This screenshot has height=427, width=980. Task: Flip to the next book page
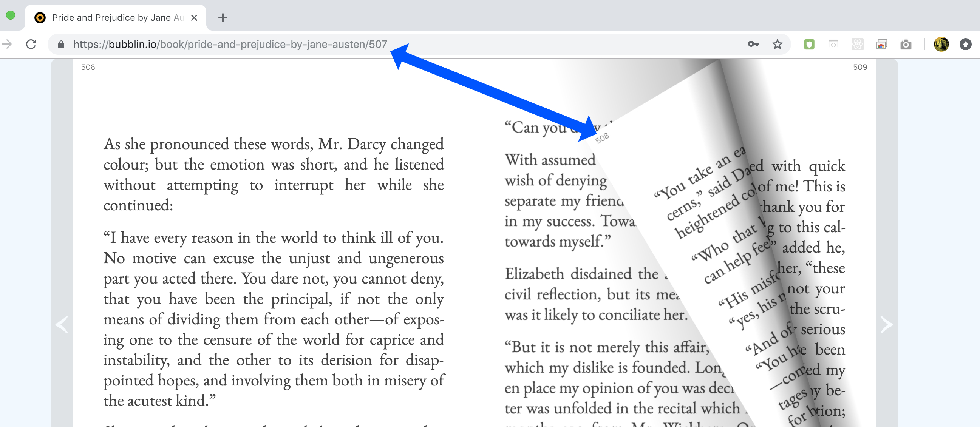(886, 324)
